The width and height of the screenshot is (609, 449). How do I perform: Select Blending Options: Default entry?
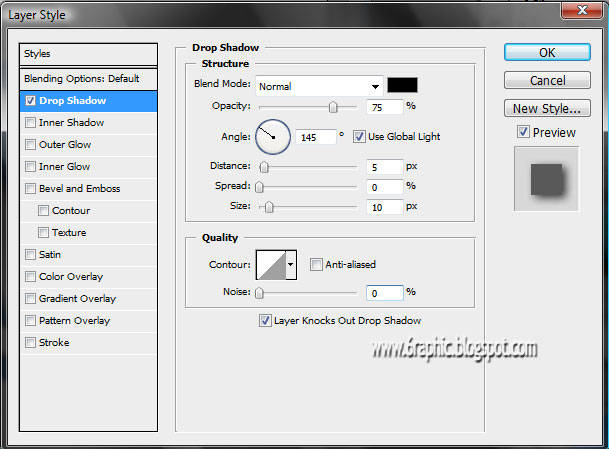tap(88, 79)
